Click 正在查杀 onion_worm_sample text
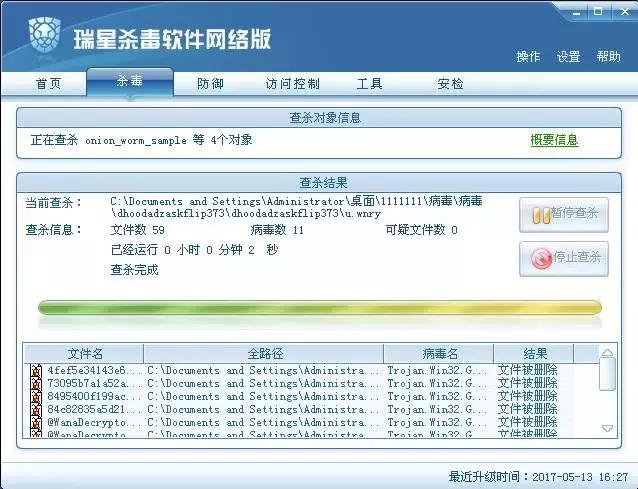The width and height of the screenshot is (638, 489). point(141,140)
